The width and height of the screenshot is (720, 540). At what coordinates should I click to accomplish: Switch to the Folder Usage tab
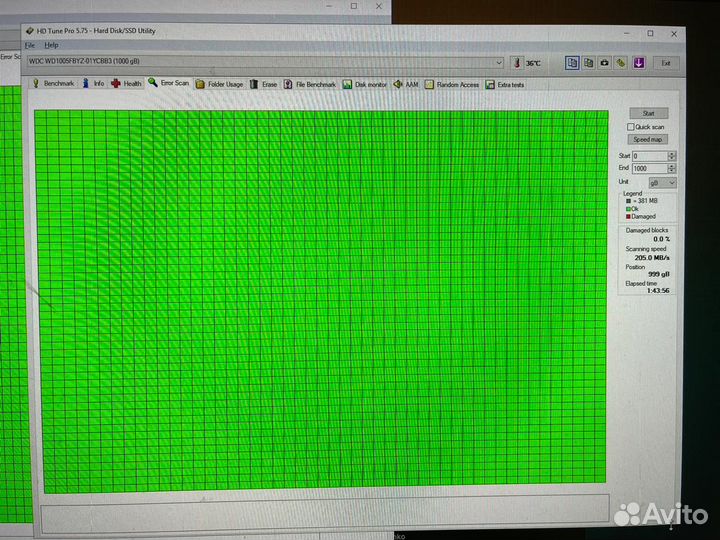coord(219,84)
